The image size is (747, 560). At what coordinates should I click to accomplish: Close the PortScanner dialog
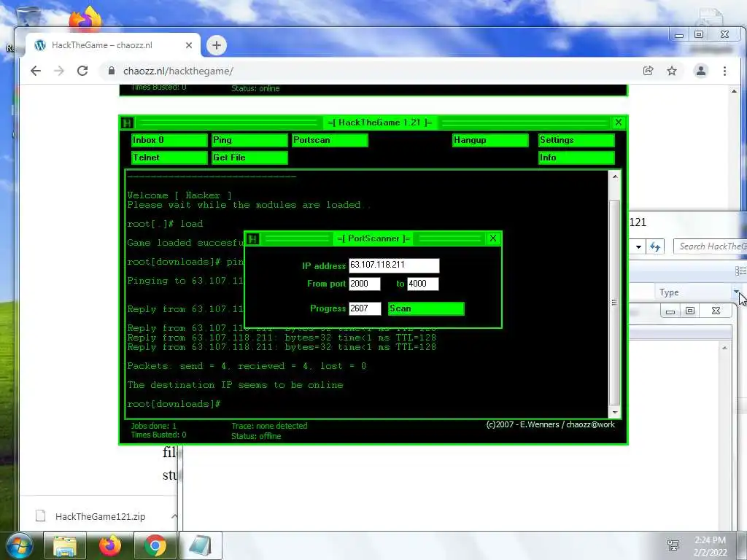493,238
